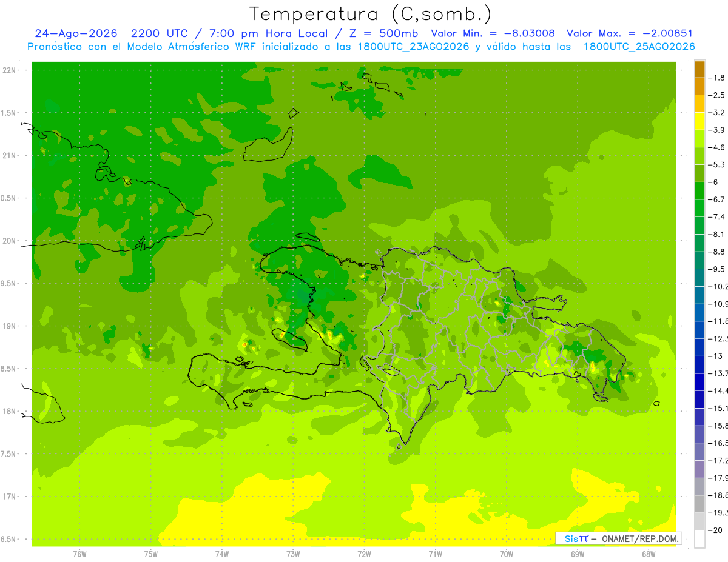This screenshot has width=728, height=562.
Task: Click the '68W' longitude label
Action: point(649,554)
